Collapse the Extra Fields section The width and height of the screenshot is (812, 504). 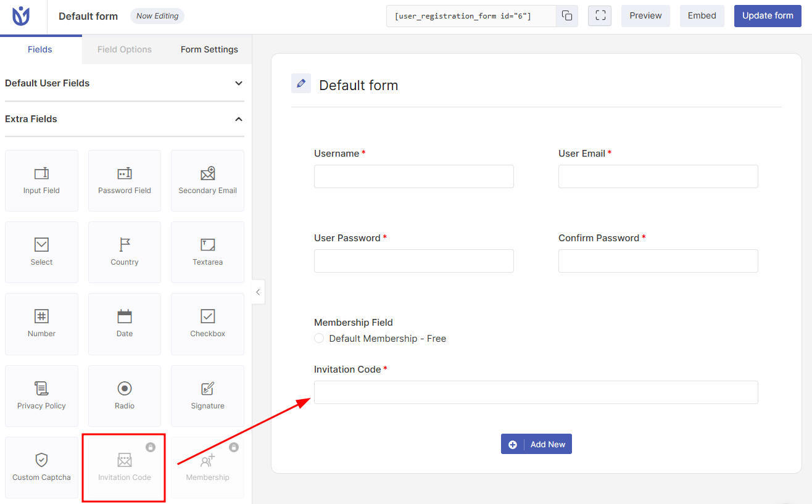coord(239,119)
